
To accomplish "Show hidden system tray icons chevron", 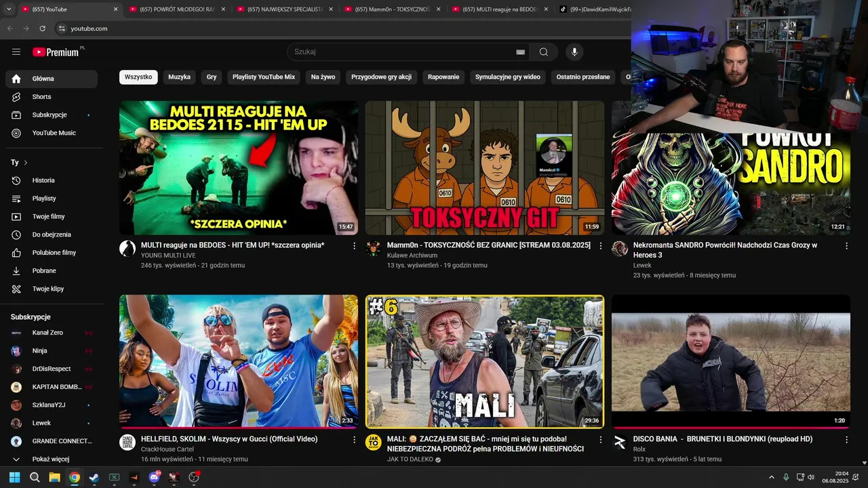I will point(771,477).
